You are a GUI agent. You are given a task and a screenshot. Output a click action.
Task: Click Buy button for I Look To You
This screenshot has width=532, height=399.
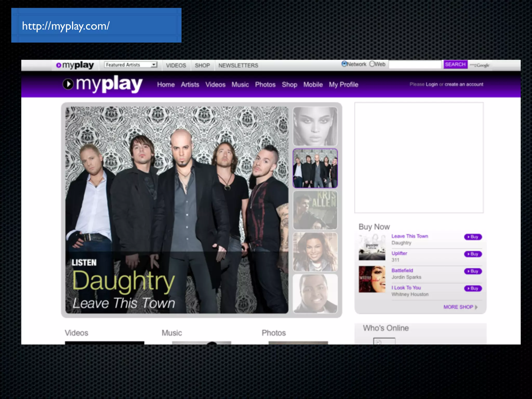(x=473, y=288)
